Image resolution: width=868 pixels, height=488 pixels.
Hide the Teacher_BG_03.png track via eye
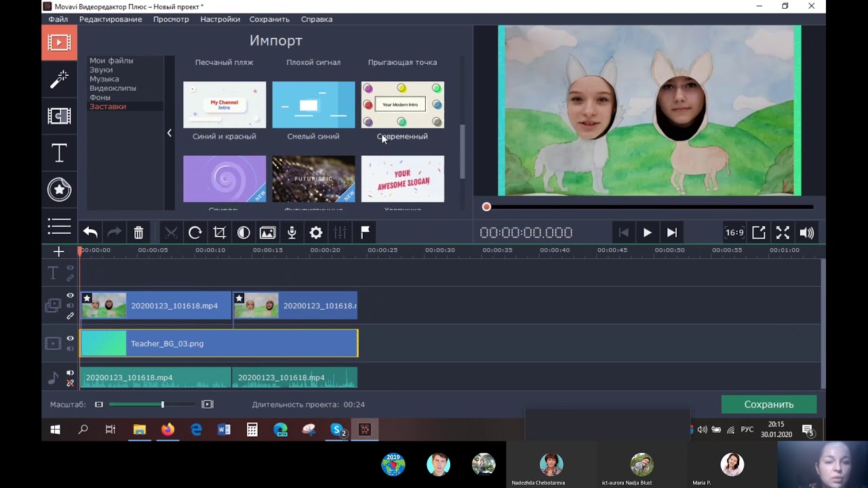click(x=70, y=338)
